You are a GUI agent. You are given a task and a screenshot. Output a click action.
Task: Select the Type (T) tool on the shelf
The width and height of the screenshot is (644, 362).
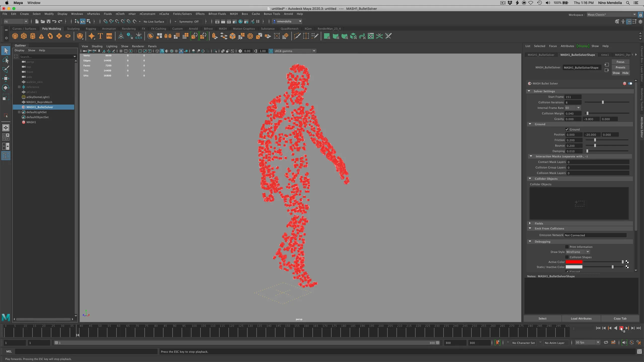click(100, 36)
